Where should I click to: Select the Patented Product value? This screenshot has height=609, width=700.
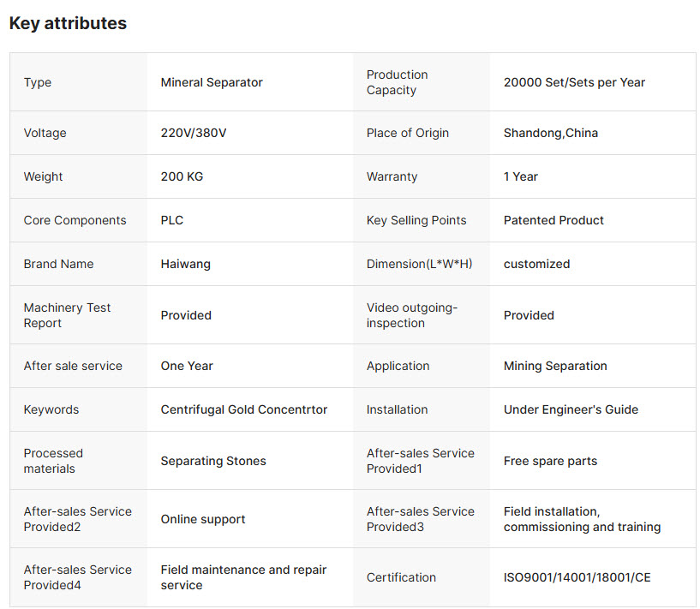553,220
